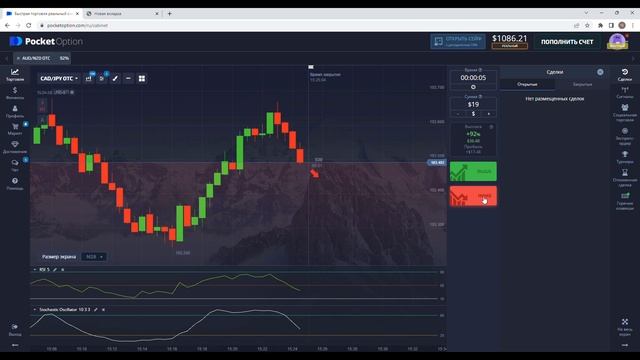
Task: Click the open safe promo button
Action: [458, 41]
